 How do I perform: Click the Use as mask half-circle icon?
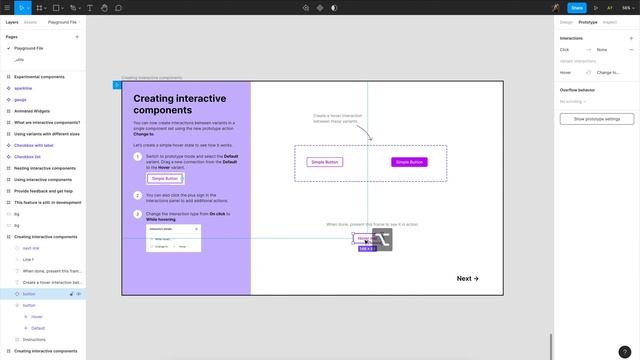click(334, 8)
